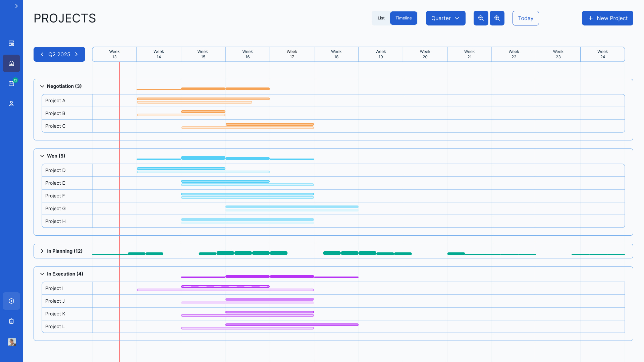Expand the sidebar with top chevron
The height and width of the screenshot is (362, 644).
click(x=16, y=6)
